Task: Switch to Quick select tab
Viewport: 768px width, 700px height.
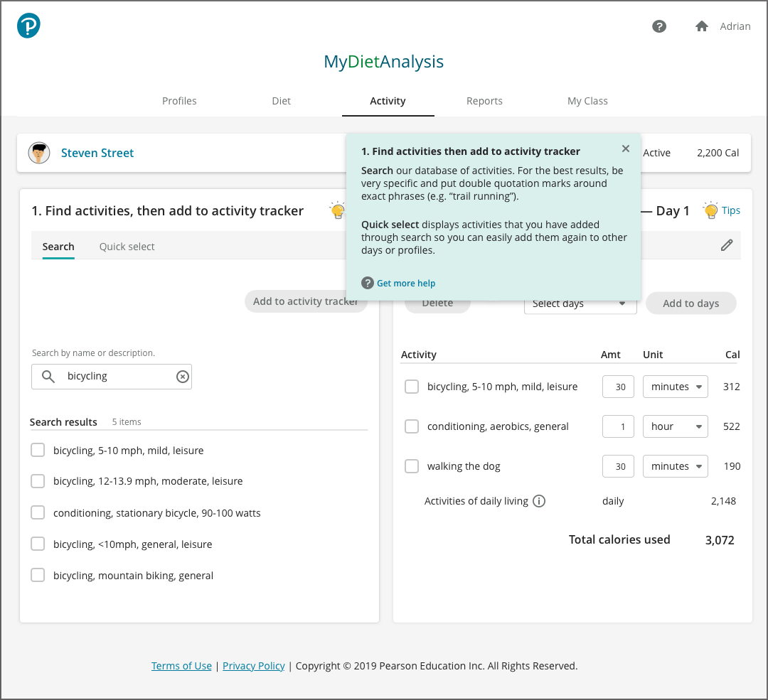Action: [127, 247]
